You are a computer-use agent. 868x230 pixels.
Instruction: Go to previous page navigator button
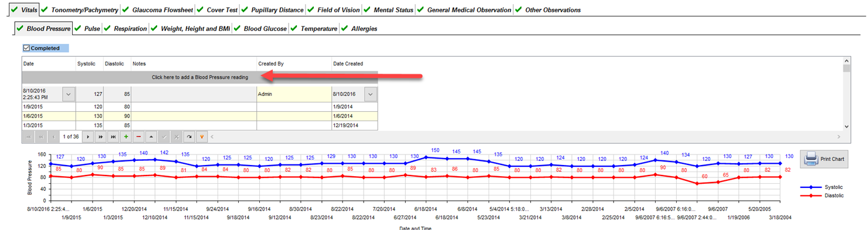(x=40, y=137)
